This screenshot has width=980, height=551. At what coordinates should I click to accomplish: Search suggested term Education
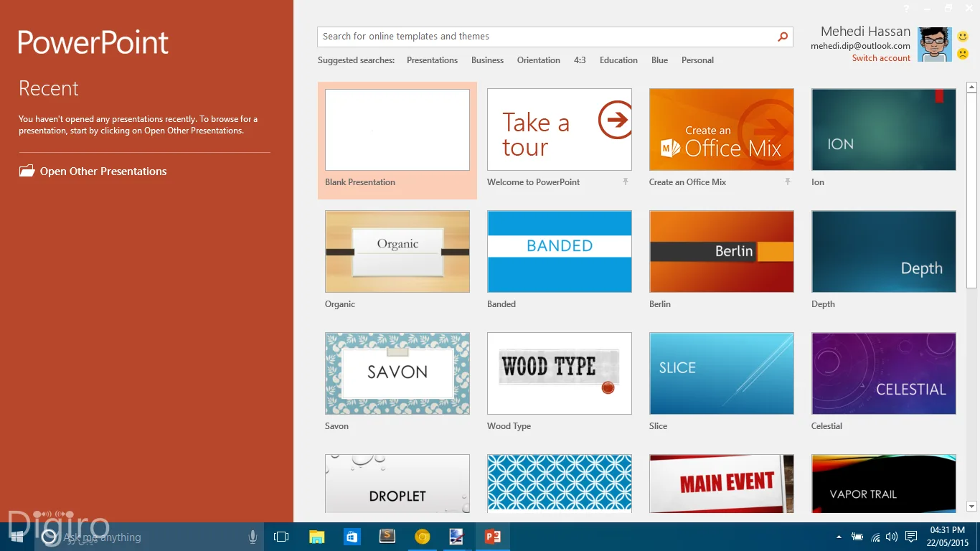pyautogui.click(x=618, y=60)
